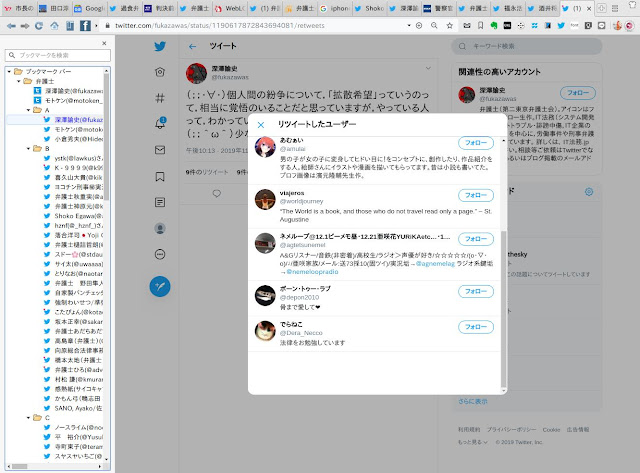Switch to the Google browser tab
640x473 pixels.
[x=90, y=8]
